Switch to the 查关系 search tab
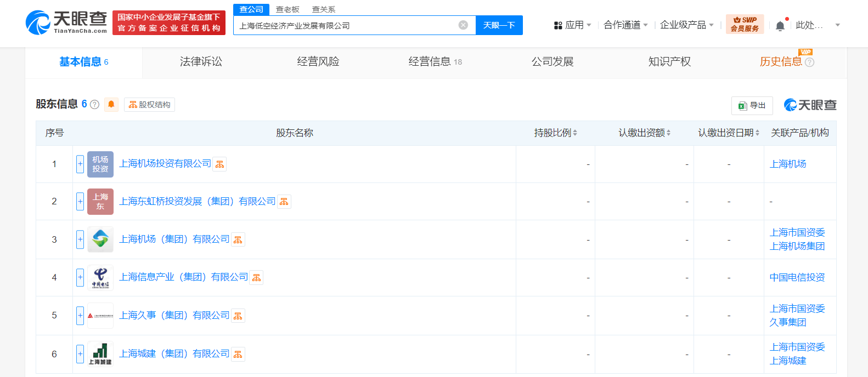 pos(324,9)
